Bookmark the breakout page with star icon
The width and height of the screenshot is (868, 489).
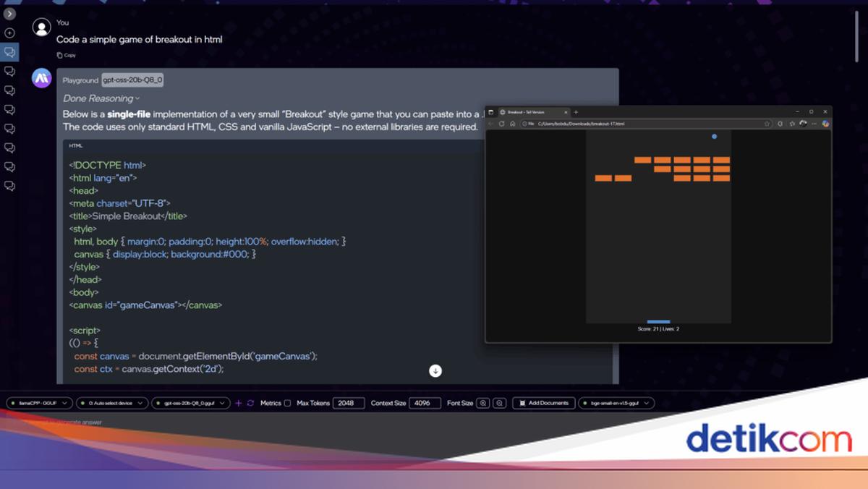(767, 124)
